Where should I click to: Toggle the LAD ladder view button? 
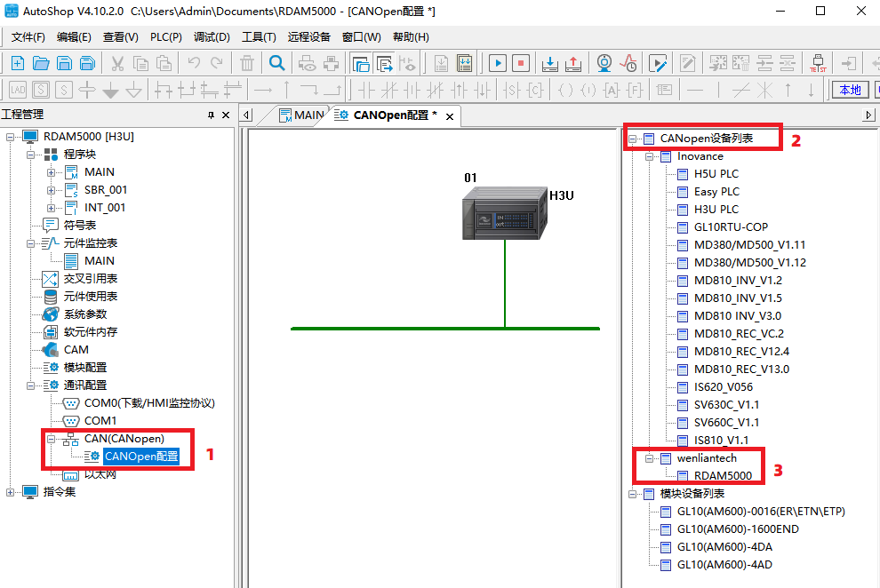[18, 90]
